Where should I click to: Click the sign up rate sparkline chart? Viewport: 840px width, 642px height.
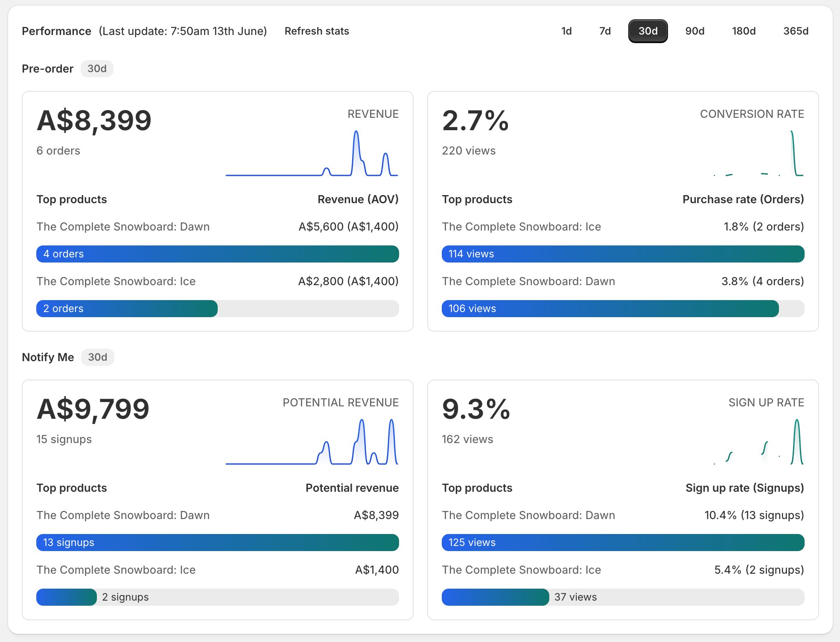[x=758, y=442]
